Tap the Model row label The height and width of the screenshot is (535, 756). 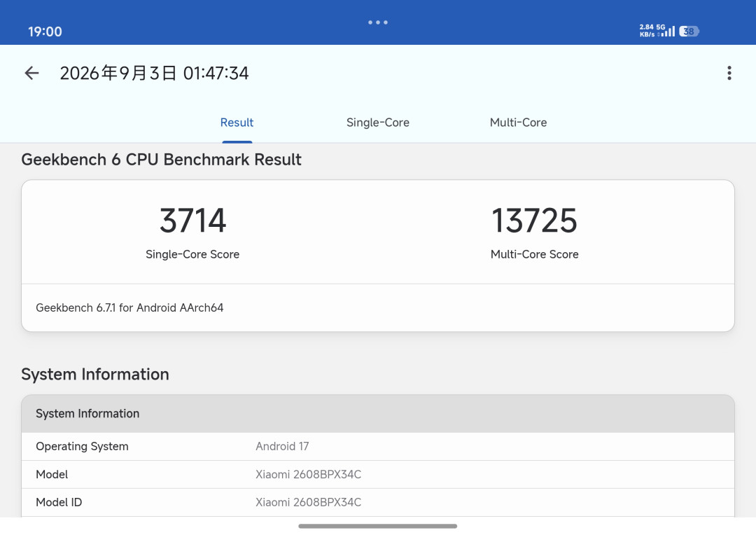[52, 474]
